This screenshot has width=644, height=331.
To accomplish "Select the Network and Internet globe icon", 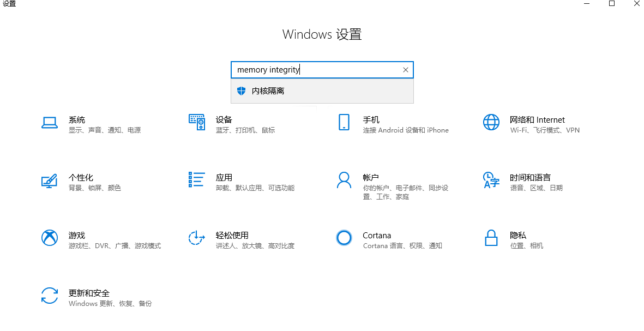I will 491,123.
